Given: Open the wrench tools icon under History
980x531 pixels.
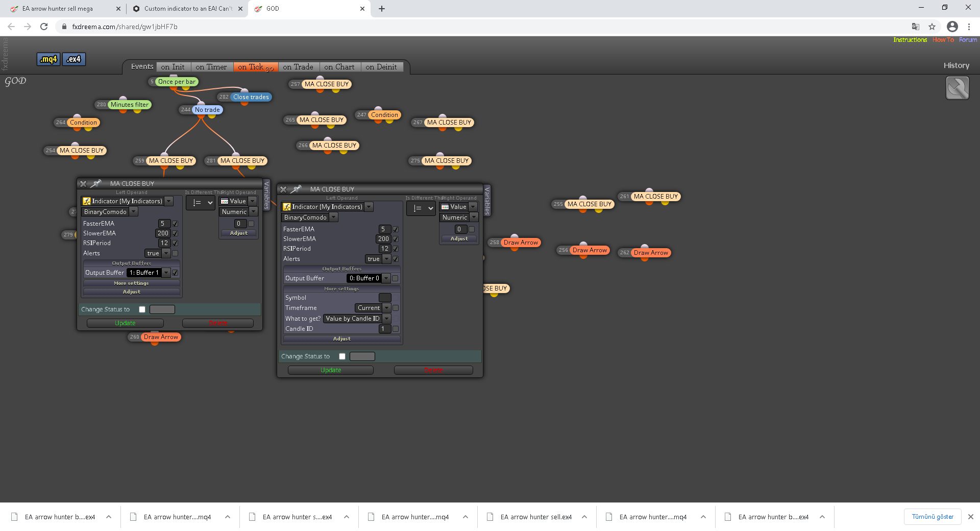Looking at the screenshot, I should [957, 88].
